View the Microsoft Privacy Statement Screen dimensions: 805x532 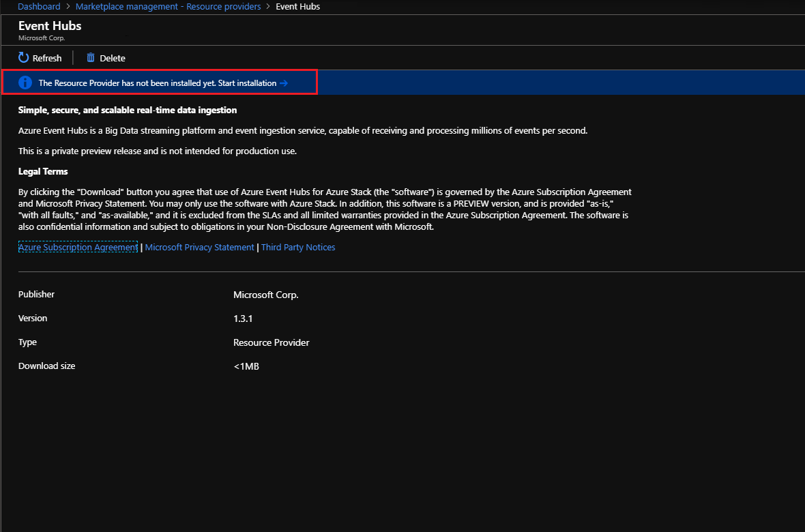tap(199, 247)
